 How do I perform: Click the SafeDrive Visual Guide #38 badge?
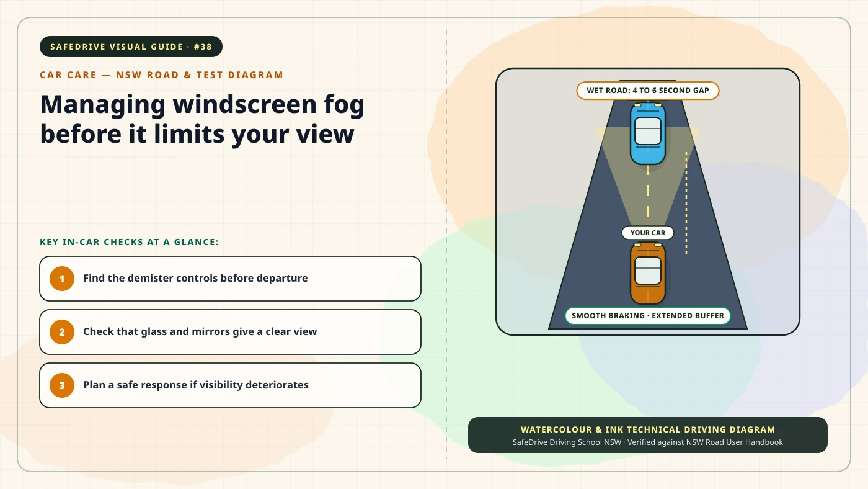point(131,47)
